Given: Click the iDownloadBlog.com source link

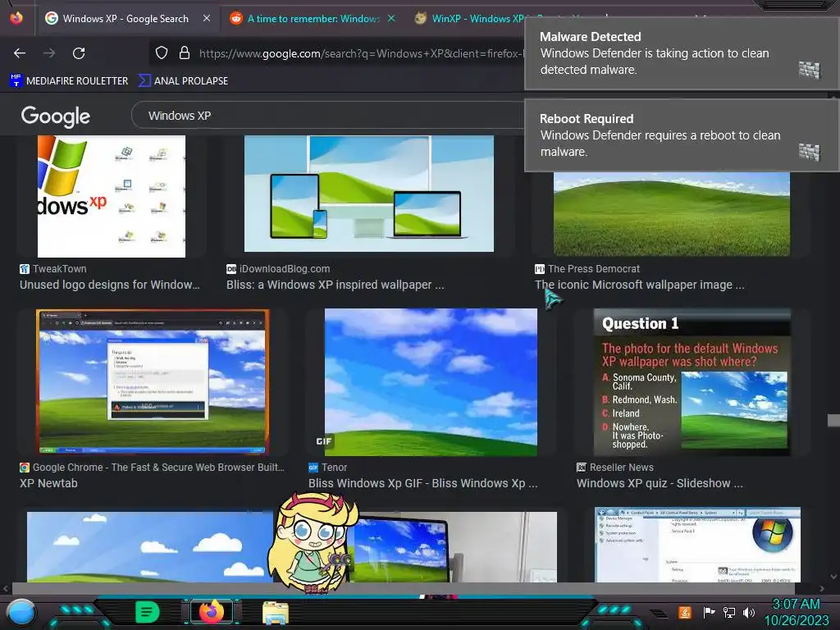Looking at the screenshot, I should coord(279,269).
